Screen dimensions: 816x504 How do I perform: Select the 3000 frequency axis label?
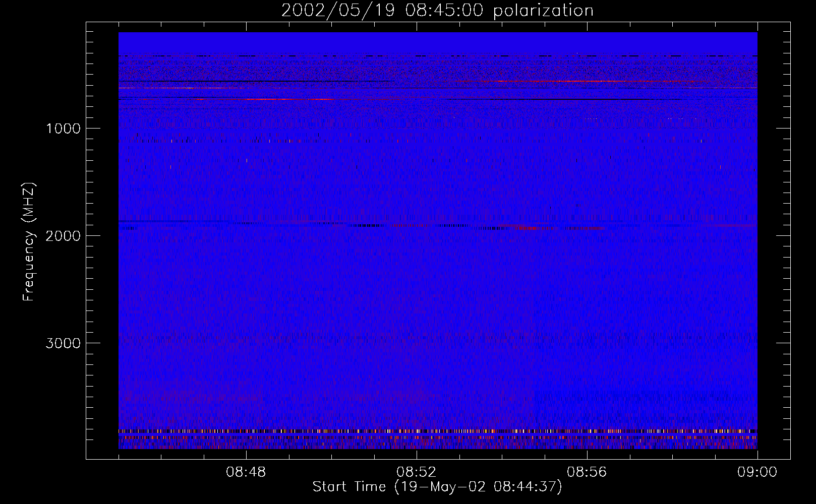click(x=63, y=343)
